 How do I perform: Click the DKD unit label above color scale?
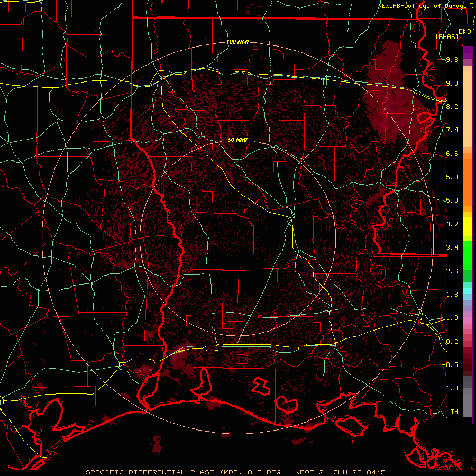click(465, 32)
